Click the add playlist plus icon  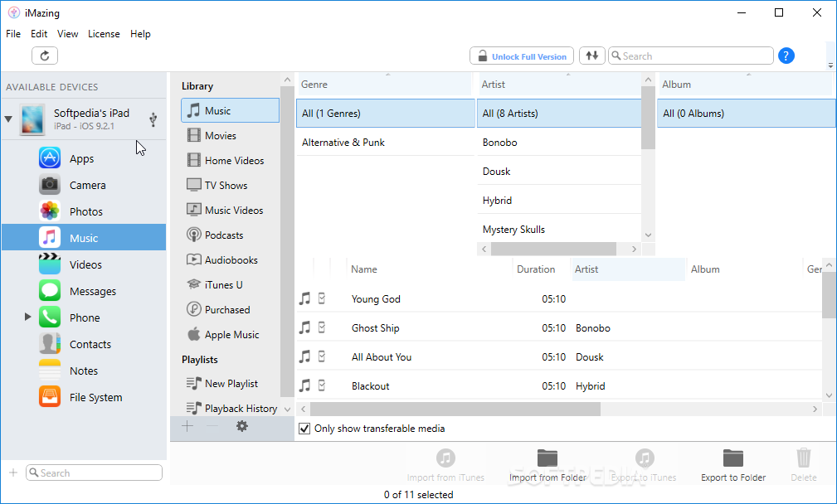click(x=187, y=425)
